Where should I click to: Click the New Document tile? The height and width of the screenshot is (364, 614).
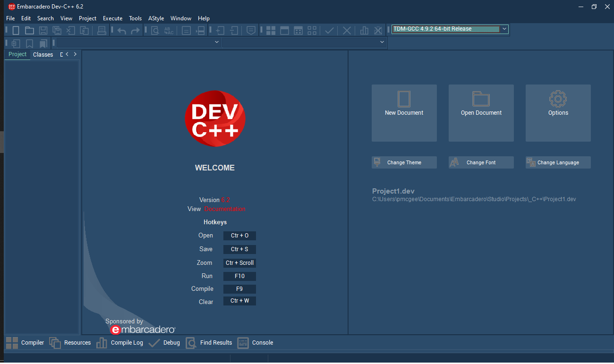[x=404, y=113]
